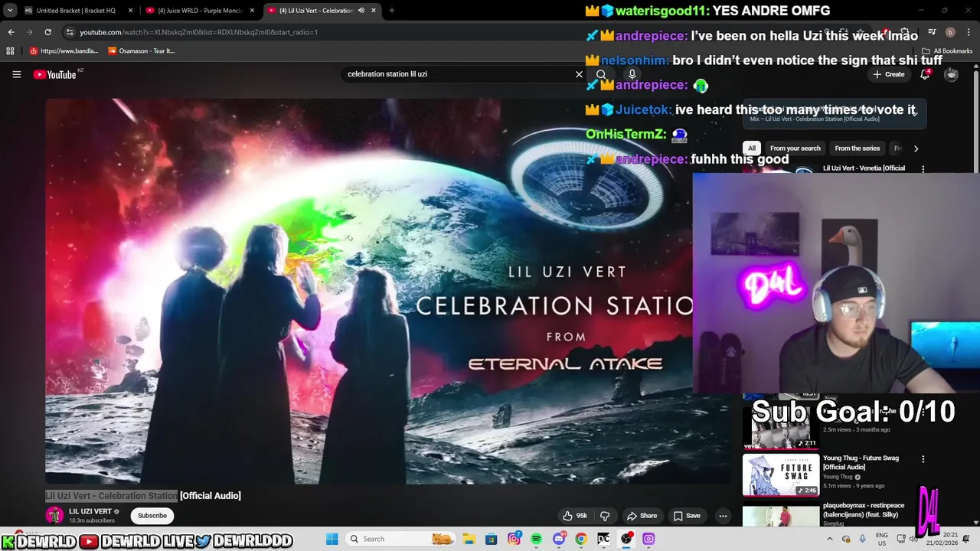Open options for Young Thug - Future Swag
This screenshot has width=980, height=551.
pos(923,459)
